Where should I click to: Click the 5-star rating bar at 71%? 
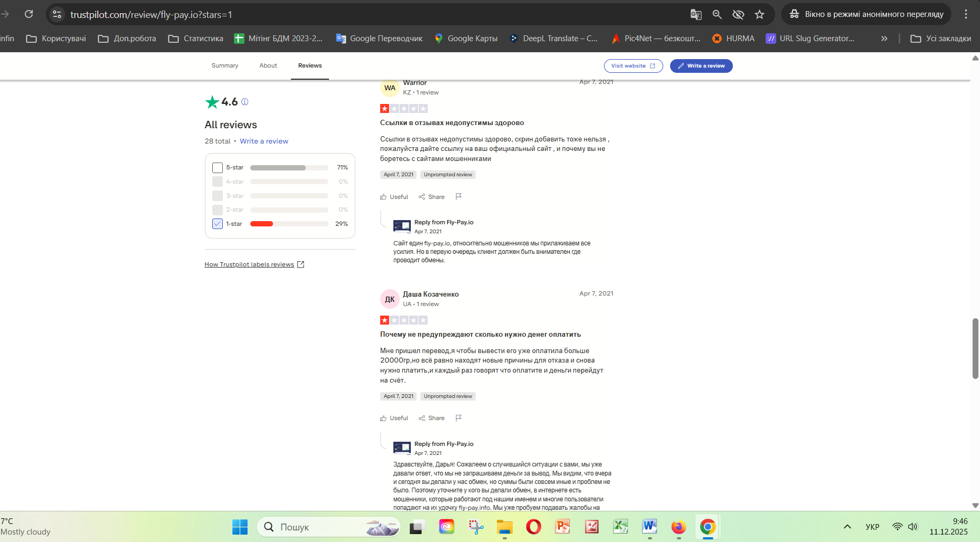point(289,168)
